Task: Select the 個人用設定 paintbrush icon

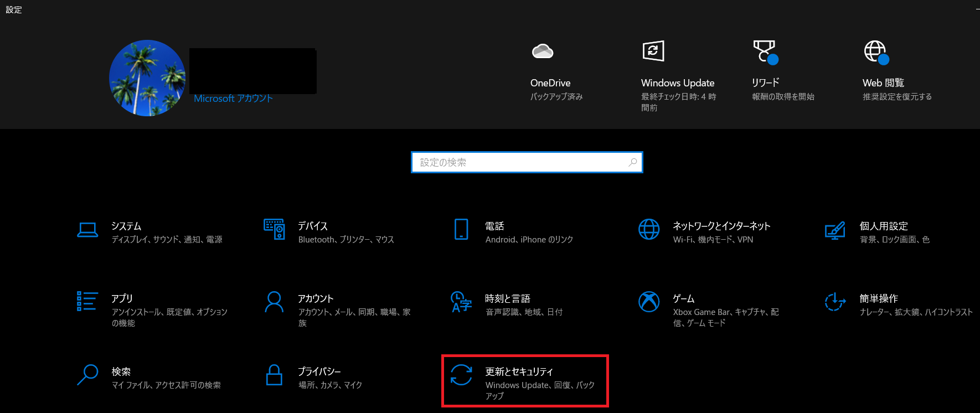Action: pyautogui.click(x=835, y=230)
